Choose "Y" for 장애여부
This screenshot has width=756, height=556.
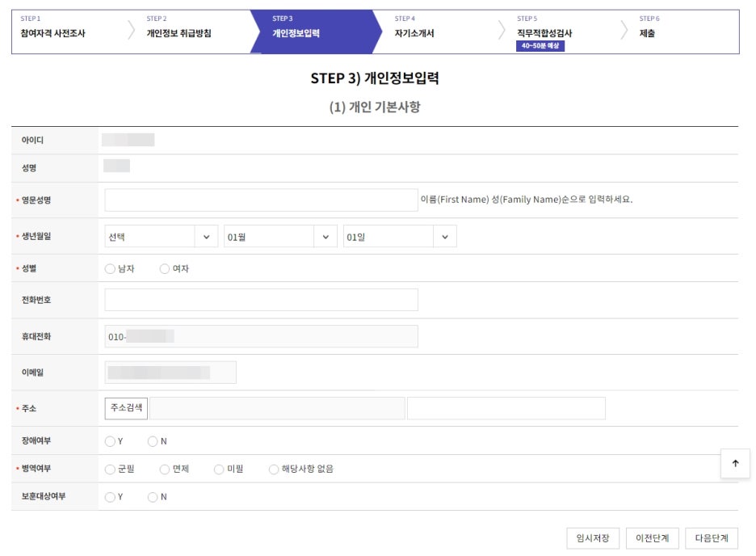[111, 442]
